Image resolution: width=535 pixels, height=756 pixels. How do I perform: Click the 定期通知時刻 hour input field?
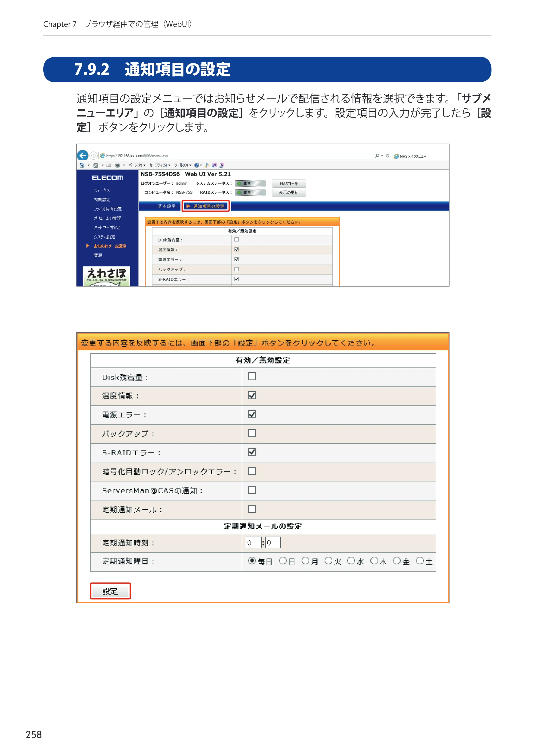[x=254, y=543]
